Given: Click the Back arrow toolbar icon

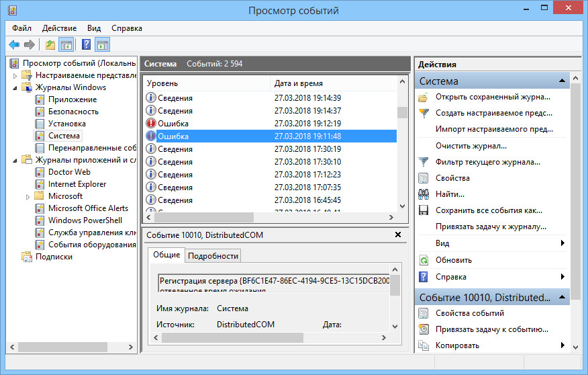Looking at the screenshot, I should point(14,45).
